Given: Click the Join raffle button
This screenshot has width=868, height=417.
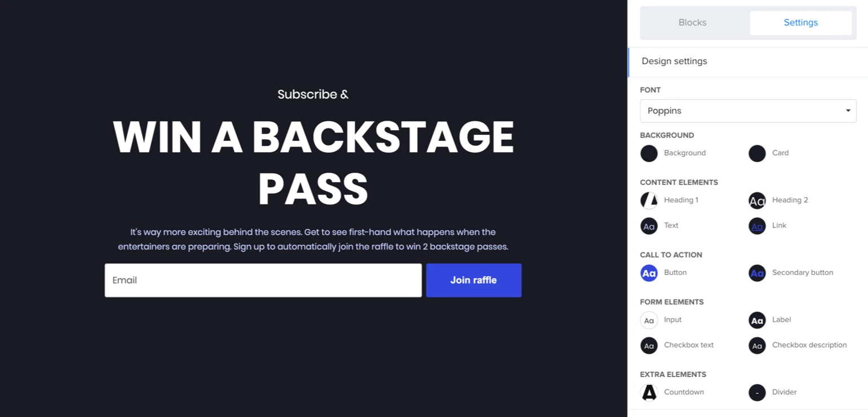Looking at the screenshot, I should tap(473, 280).
